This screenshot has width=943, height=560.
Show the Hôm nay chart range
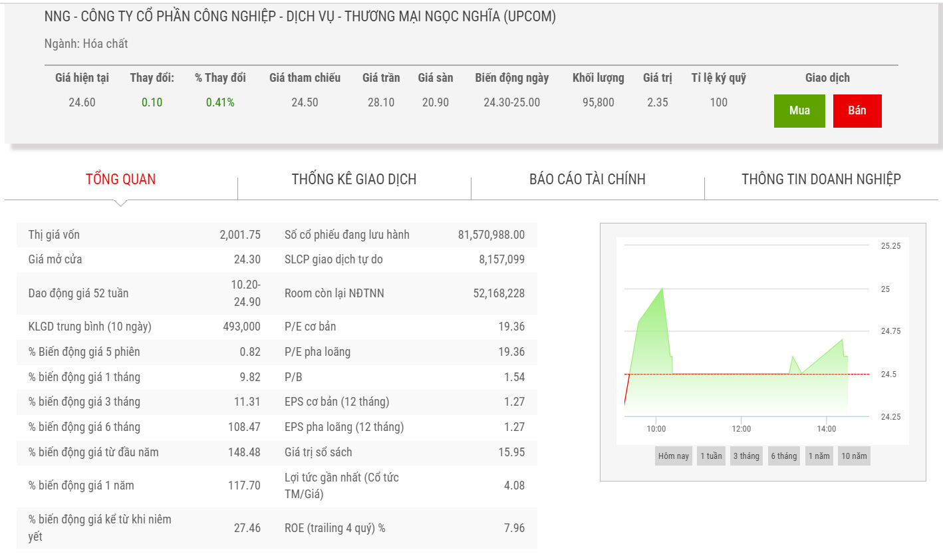pos(673,456)
